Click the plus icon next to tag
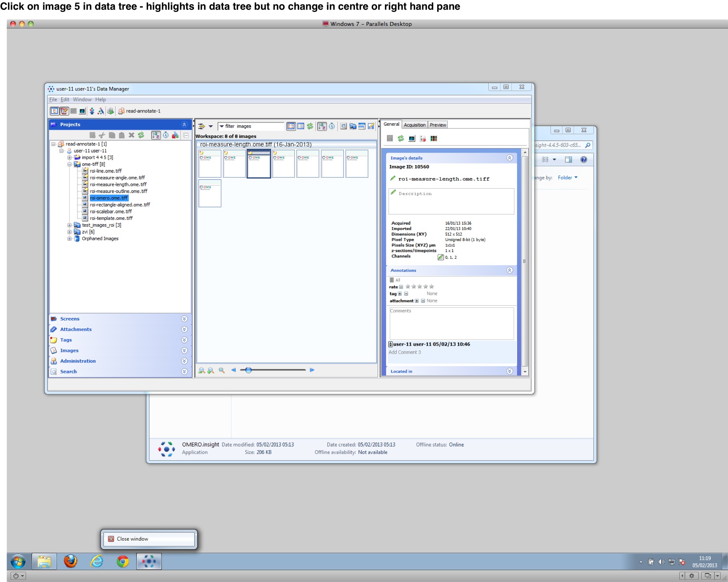The image size is (728, 582). click(x=400, y=294)
